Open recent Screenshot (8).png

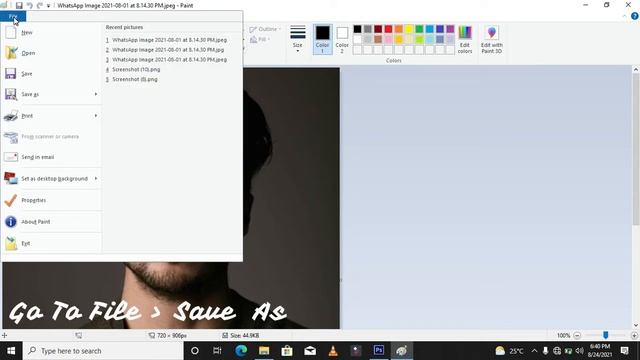(131, 79)
